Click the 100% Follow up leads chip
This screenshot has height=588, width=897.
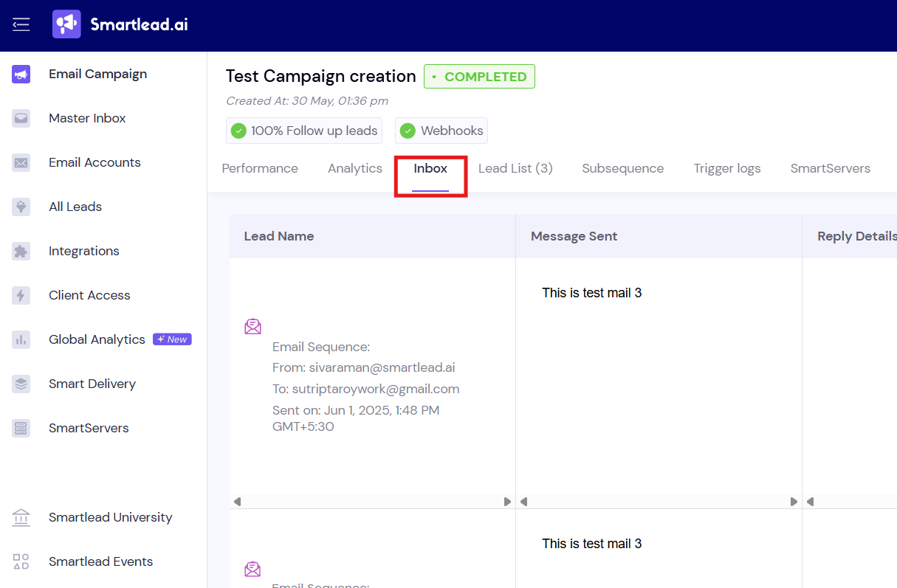point(304,131)
